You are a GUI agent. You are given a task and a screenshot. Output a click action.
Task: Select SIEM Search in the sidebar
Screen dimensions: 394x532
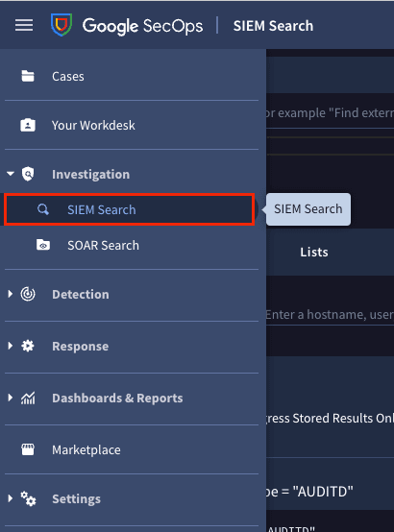point(129,209)
